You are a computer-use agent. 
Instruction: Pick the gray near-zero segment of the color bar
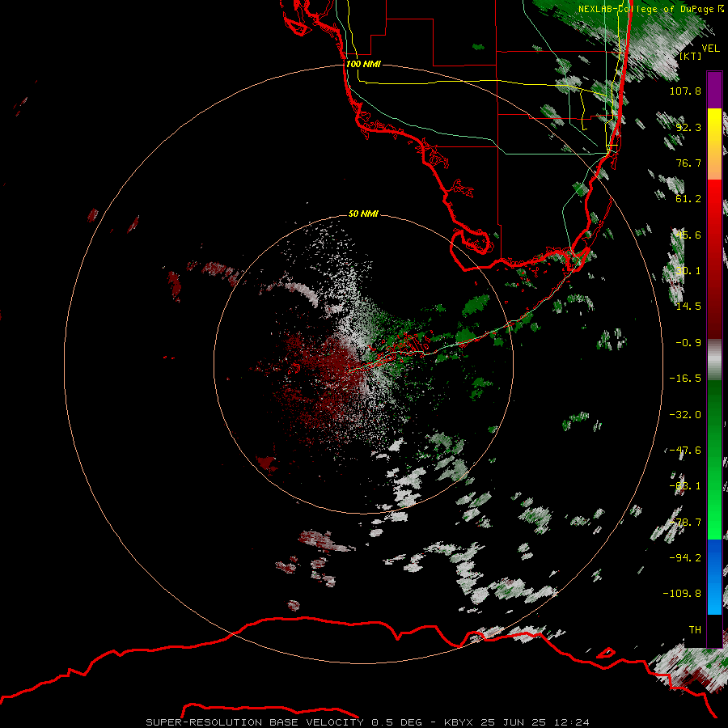(x=714, y=360)
